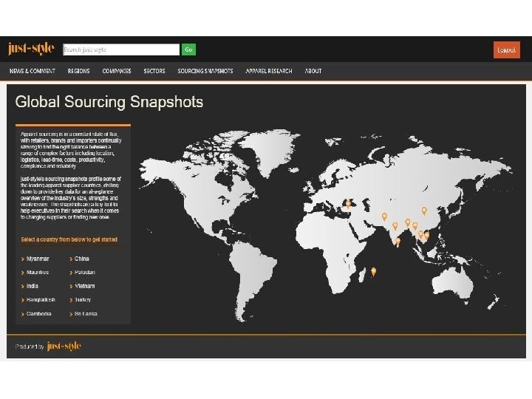Open the Regions menu
The width and height of the screenshot is (532, 399).
coord(79,71)
